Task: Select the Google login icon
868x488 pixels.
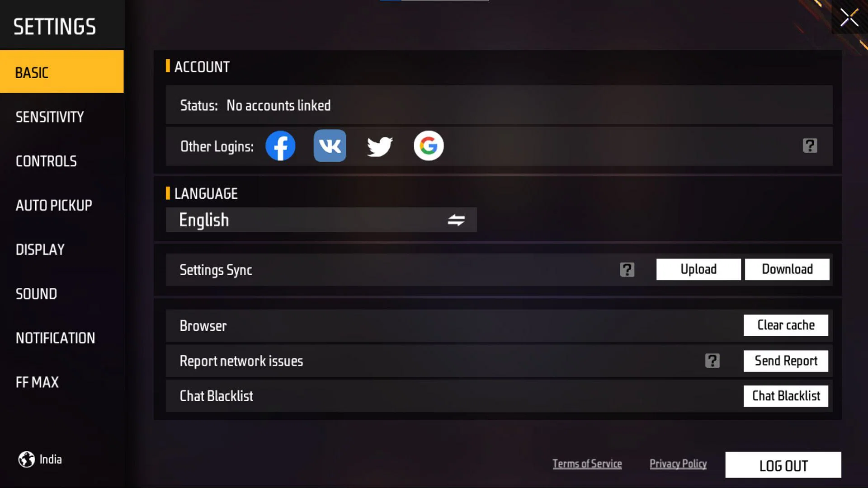Action: pyautogui.click(x=429, y=145)
